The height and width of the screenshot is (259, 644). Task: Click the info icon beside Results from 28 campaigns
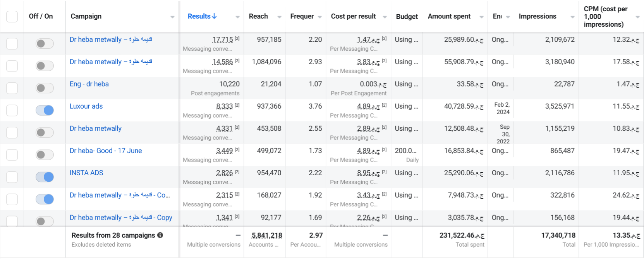click(160, 235)
